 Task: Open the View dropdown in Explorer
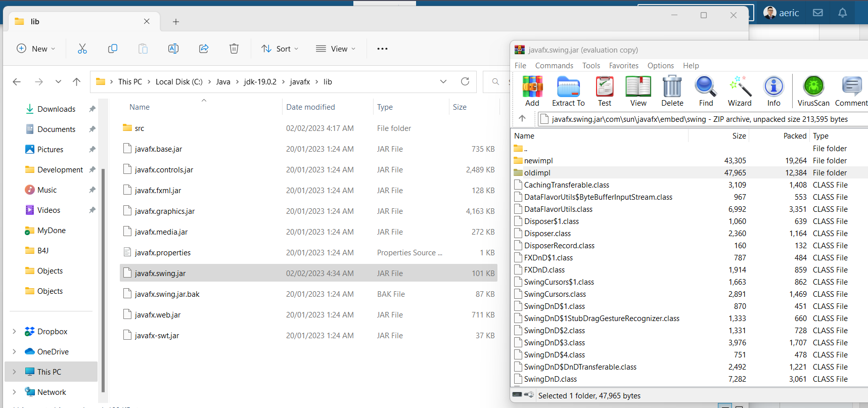click(336, 49)
